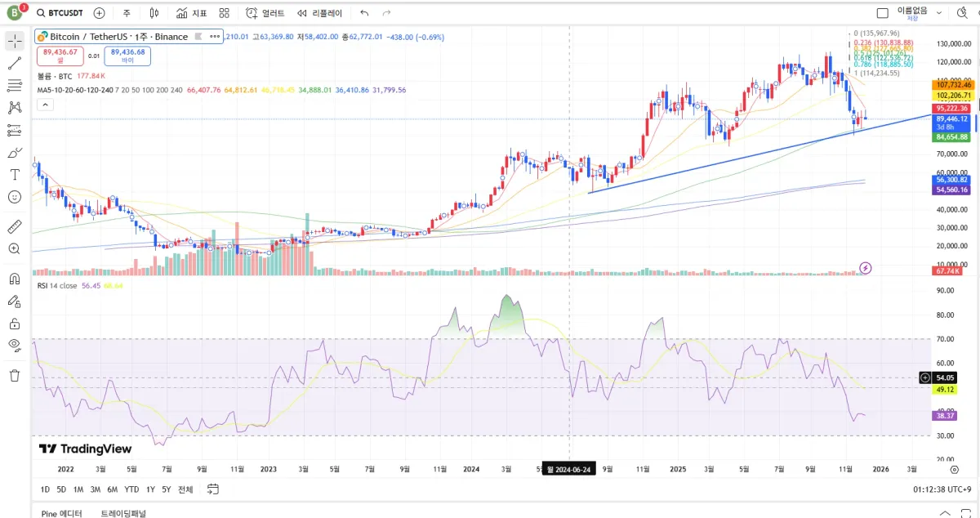Open the forecasting and measurement tools

15,130
